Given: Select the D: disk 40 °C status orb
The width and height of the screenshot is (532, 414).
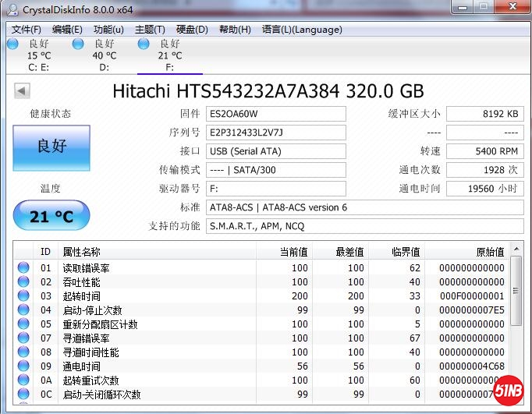Looking at the screenshot, I should [78, 44].
